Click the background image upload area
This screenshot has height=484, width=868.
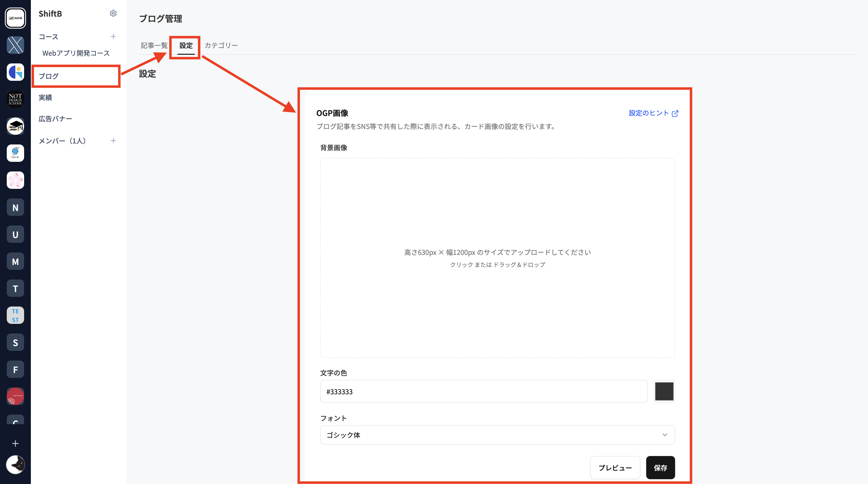coord(497,258)
